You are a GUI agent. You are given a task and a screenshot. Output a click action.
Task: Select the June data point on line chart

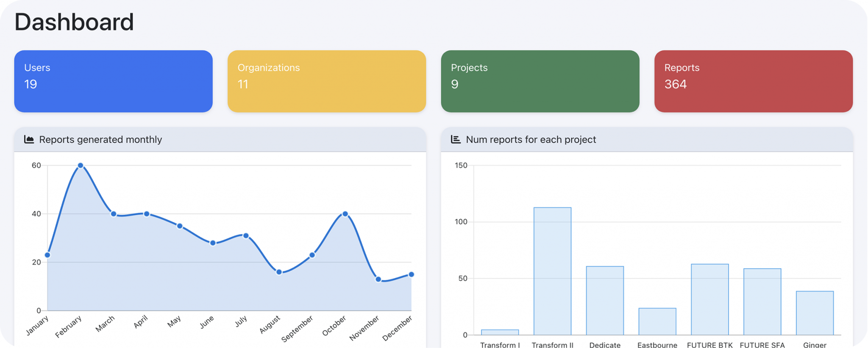coord(213,243)
